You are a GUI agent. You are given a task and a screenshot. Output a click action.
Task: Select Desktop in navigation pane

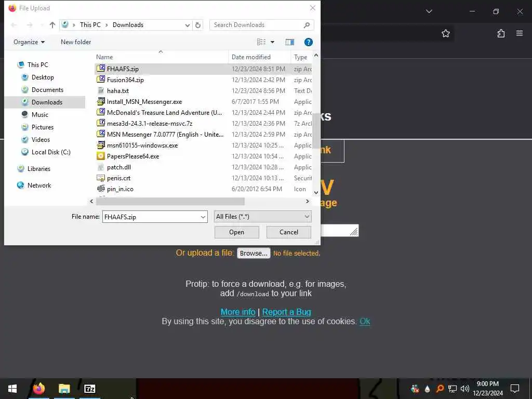43,77
